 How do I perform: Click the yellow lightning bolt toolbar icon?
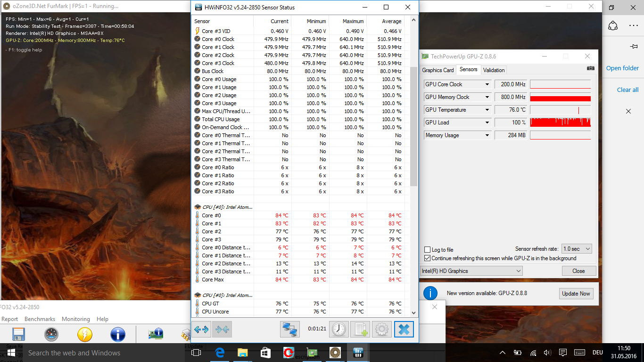coord(85,335)
